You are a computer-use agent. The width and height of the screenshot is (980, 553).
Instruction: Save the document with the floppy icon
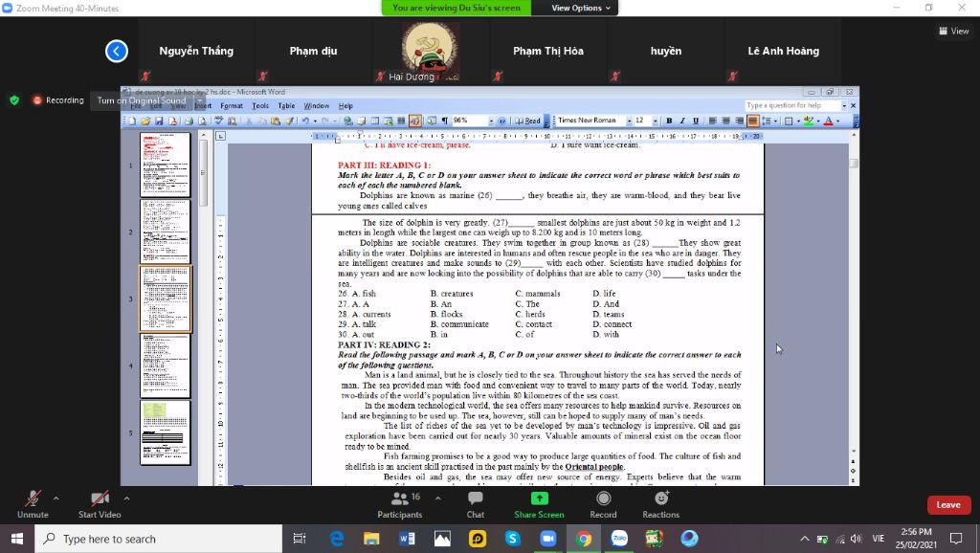[159, 121]
